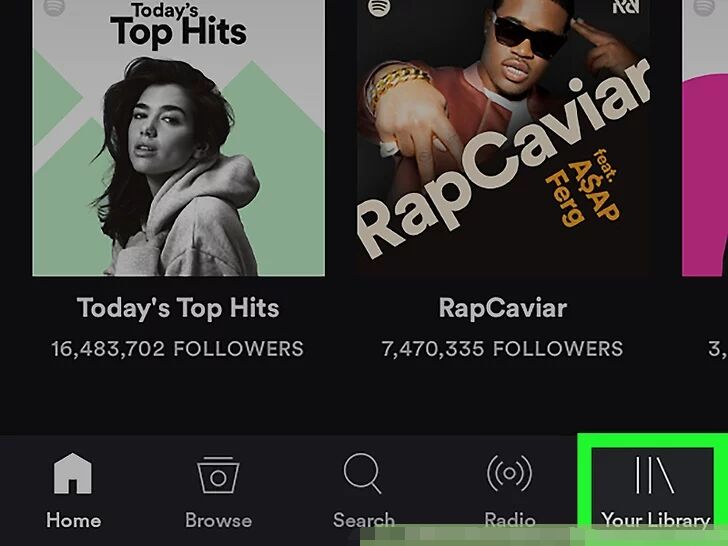The image size is (728, 546).
Task: Open the partially visible pink playlist cover
Action: click(705, 138)
